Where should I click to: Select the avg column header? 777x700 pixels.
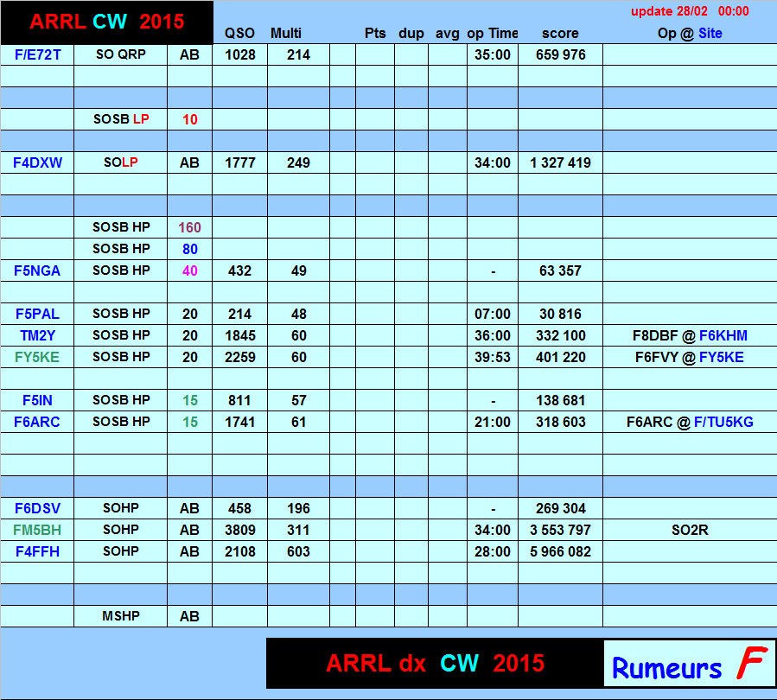click(x=448, y=33)
